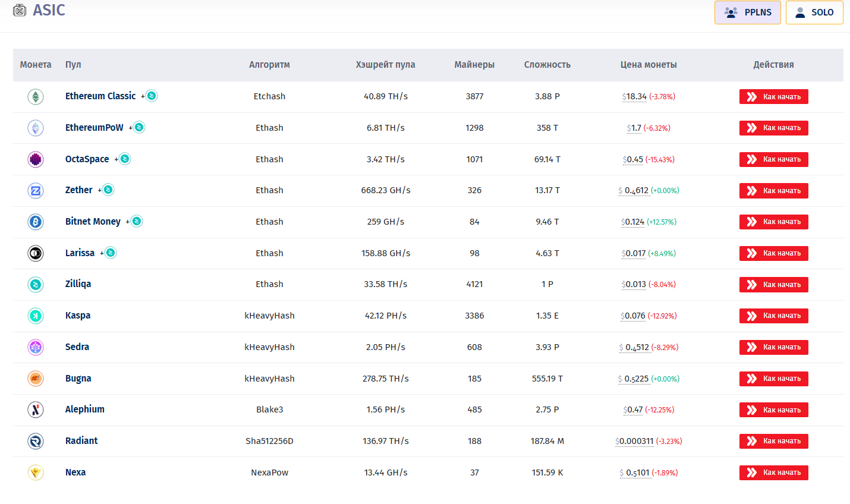The height and width of the screenshot is (504, 850).
Task: Click the Bugna coin icon
Action: [36, 379]
